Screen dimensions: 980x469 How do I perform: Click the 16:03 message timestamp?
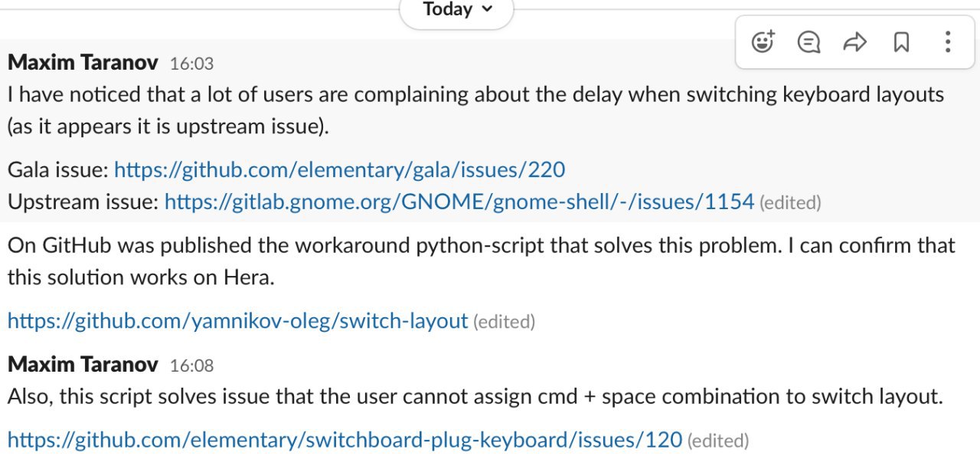(191, 64)
